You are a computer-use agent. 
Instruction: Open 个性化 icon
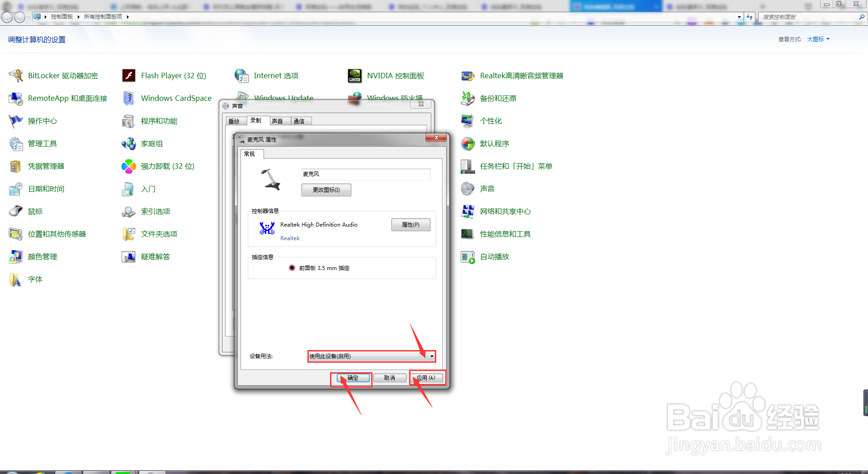tap(468, 121)
